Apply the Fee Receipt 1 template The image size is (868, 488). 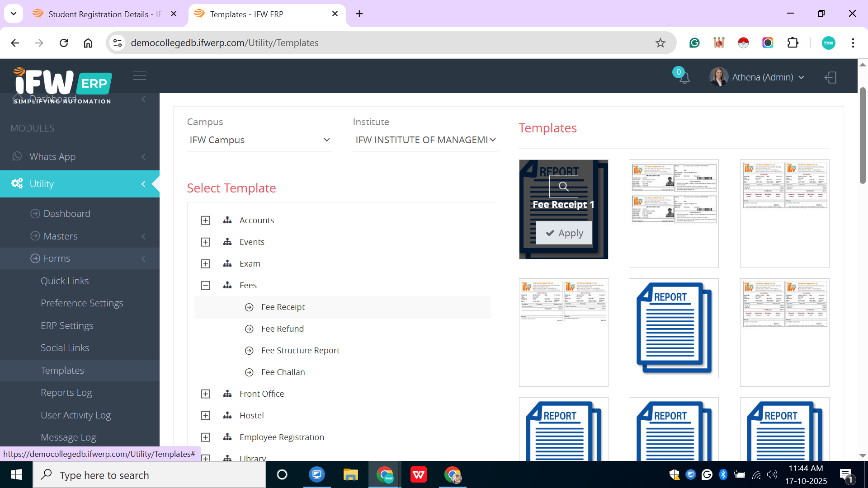pyautogui.click(x=564, y=233)
